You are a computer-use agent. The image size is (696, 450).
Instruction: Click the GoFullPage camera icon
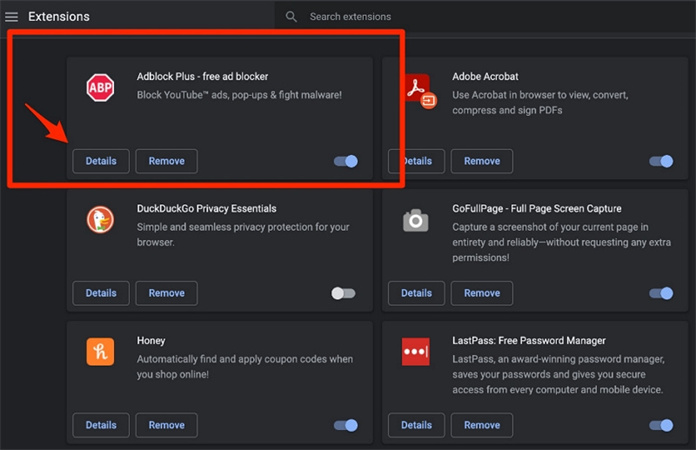pyautogui.click(x=416, y=220)
